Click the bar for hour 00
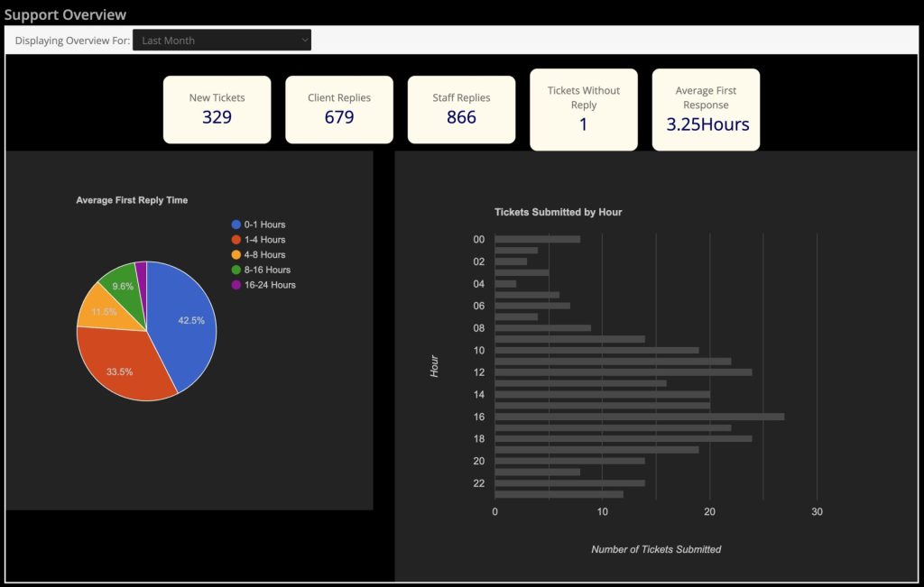The image size is (924, 587). [x=537, y=239]
